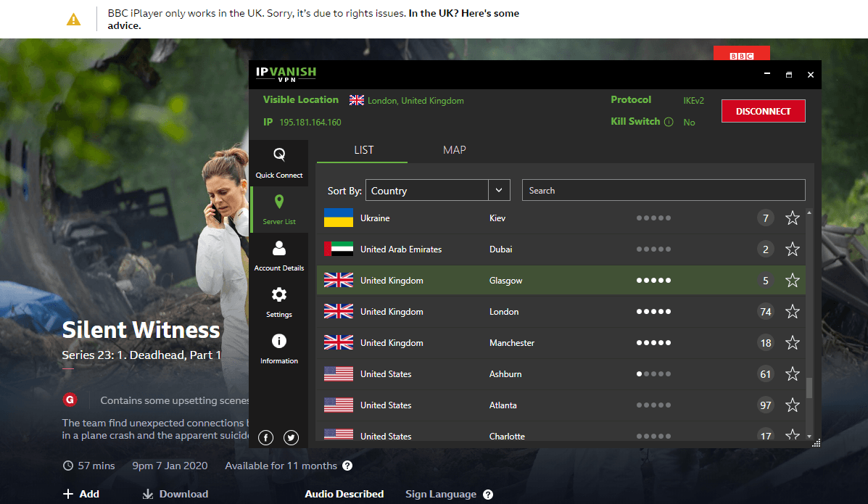Switch to the LIST tab
The height and width of the screenshot is (504, 868).
pos(363,150)
